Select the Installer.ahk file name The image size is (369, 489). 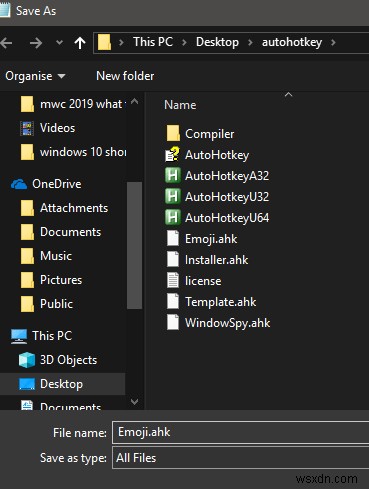pyautogui.click(x=216, y=260)
